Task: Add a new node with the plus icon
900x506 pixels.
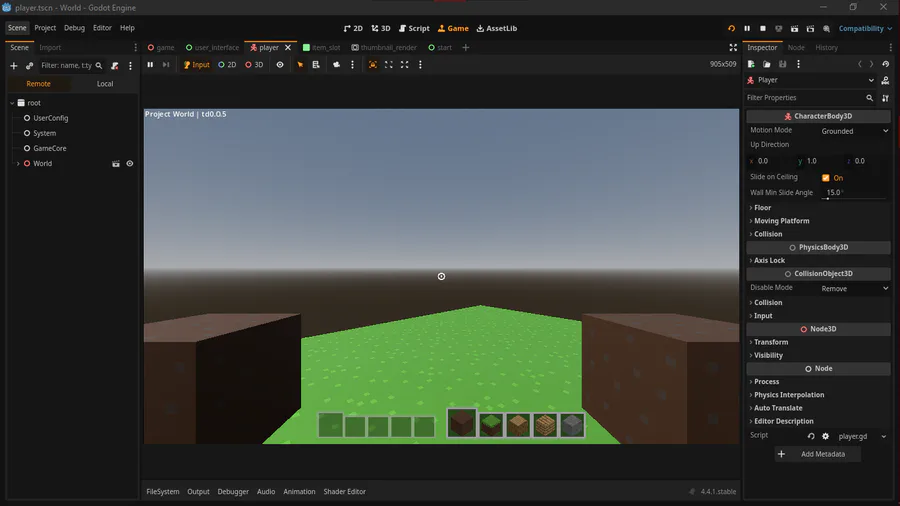Action: [14, 65]
